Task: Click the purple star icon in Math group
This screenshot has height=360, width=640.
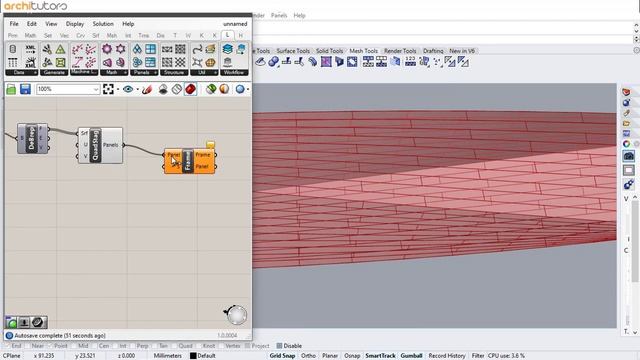Action: 120,49
